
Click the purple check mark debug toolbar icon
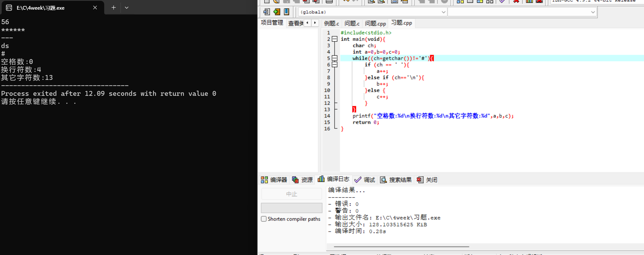pyautogui.click(x=502, y=1)
